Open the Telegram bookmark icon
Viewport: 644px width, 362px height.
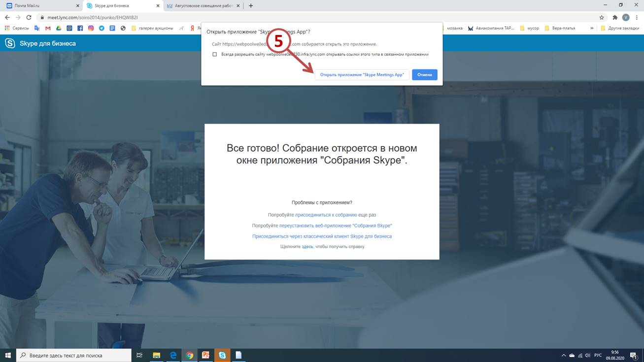pos(102,28)
